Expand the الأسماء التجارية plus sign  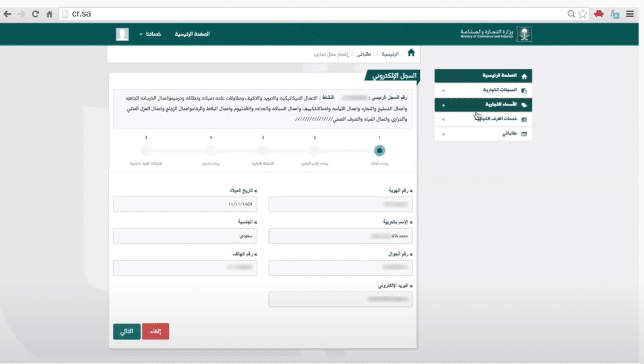[444, 105]
